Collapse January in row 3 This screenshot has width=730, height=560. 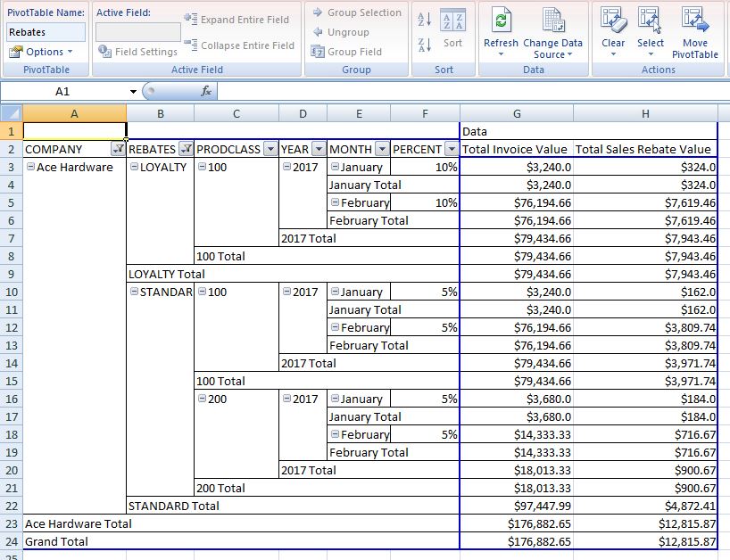pyautogui.click(x=335, y=167)
